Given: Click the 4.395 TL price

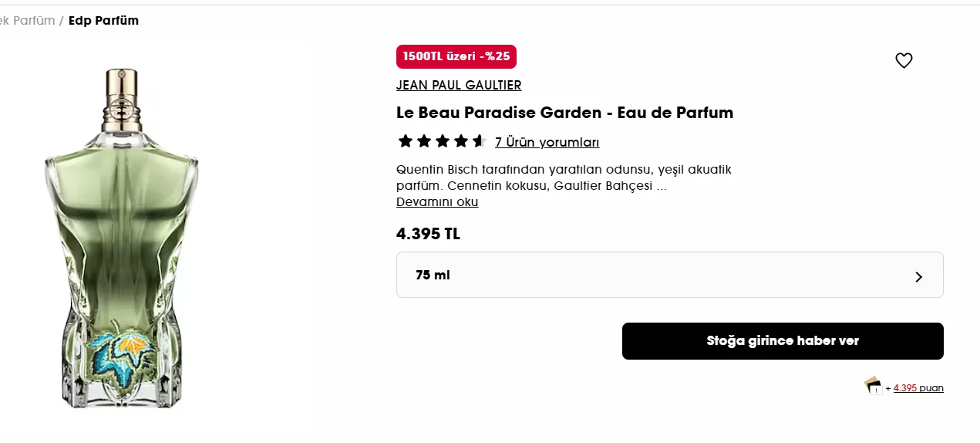Looking at the screenshot, I should 428,234.
